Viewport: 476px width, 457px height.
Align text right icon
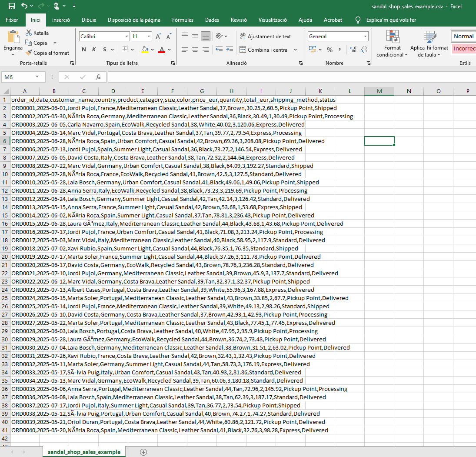point(206,50)
